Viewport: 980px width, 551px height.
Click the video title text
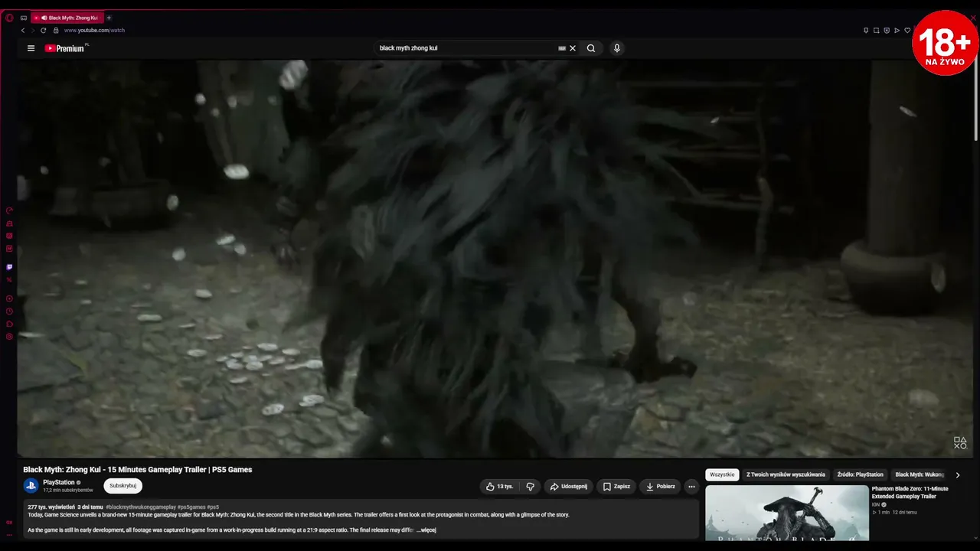[138, 470]
